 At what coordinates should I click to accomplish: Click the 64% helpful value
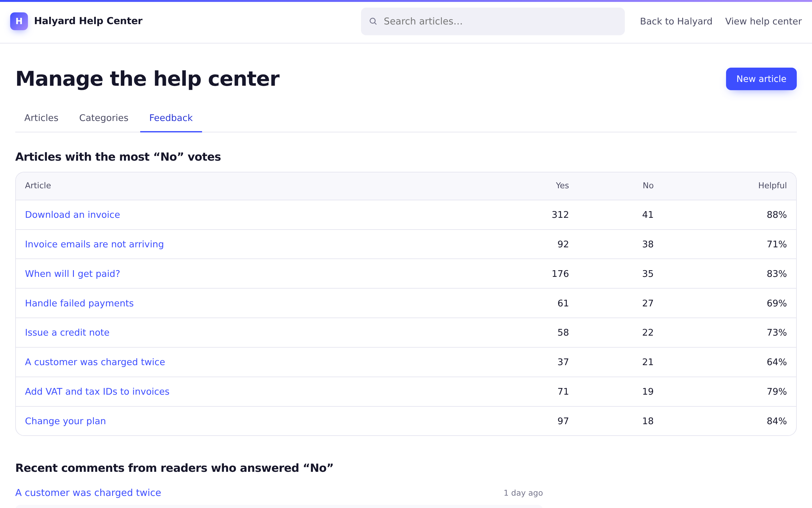(776, 362)
